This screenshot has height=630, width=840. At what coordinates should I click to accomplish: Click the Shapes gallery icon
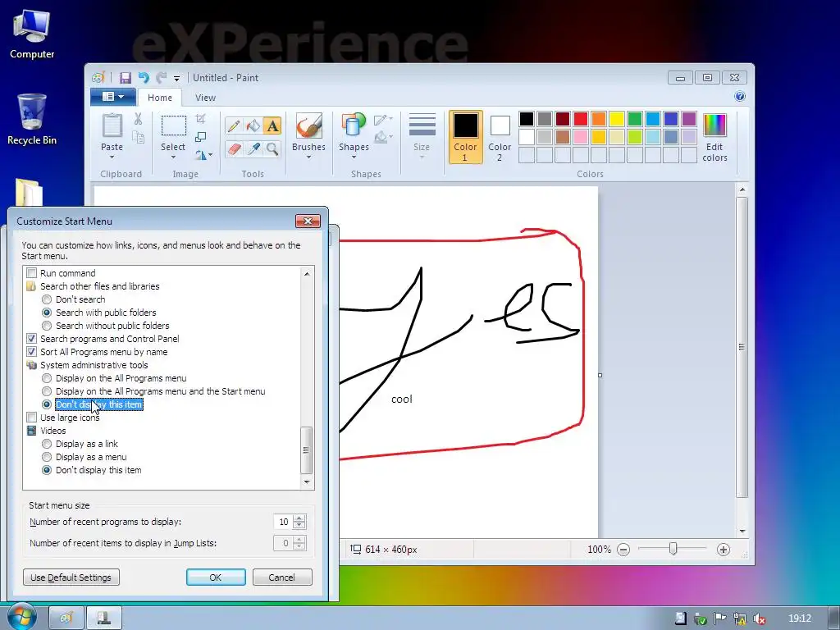354,126
